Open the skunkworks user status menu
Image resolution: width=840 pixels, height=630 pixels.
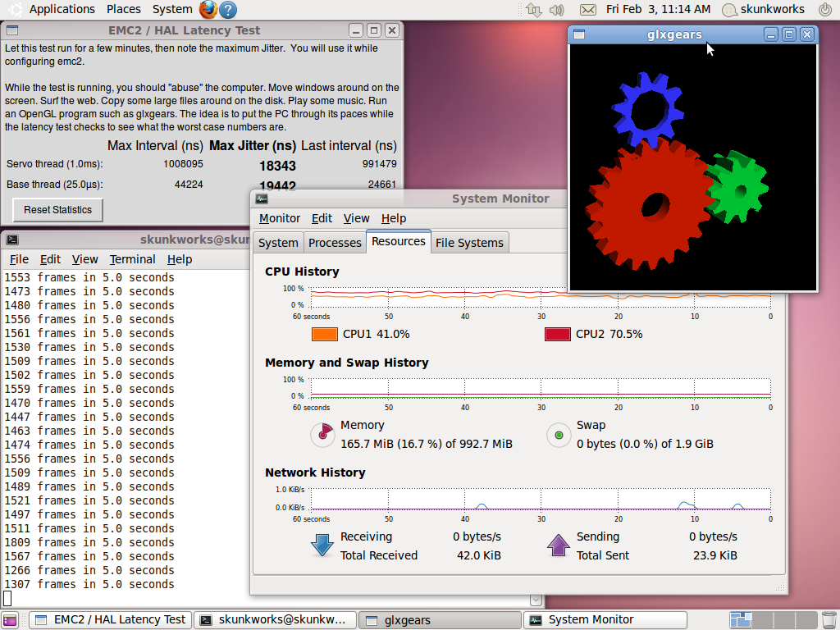click(763, 10)
